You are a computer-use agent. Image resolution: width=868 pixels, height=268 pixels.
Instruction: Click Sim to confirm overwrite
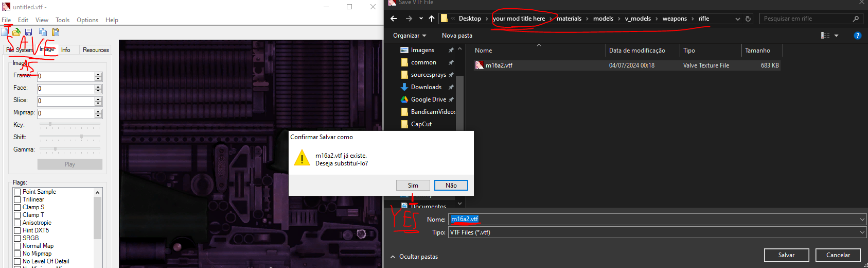click(413, 186)
